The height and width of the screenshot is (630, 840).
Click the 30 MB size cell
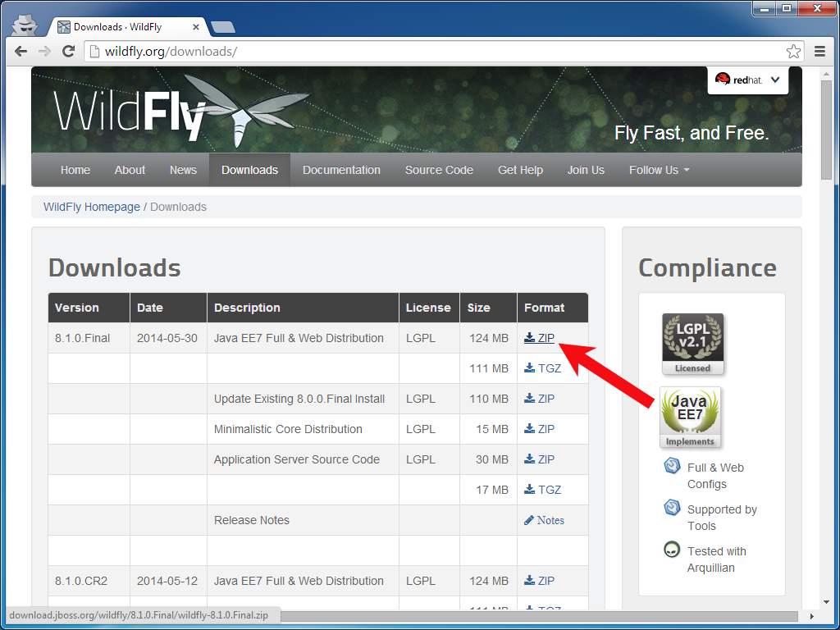(x=489, y=459)
